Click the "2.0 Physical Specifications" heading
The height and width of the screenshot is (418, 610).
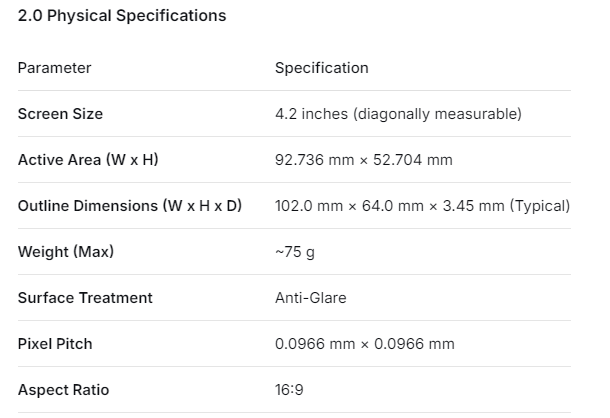(122, 16)
